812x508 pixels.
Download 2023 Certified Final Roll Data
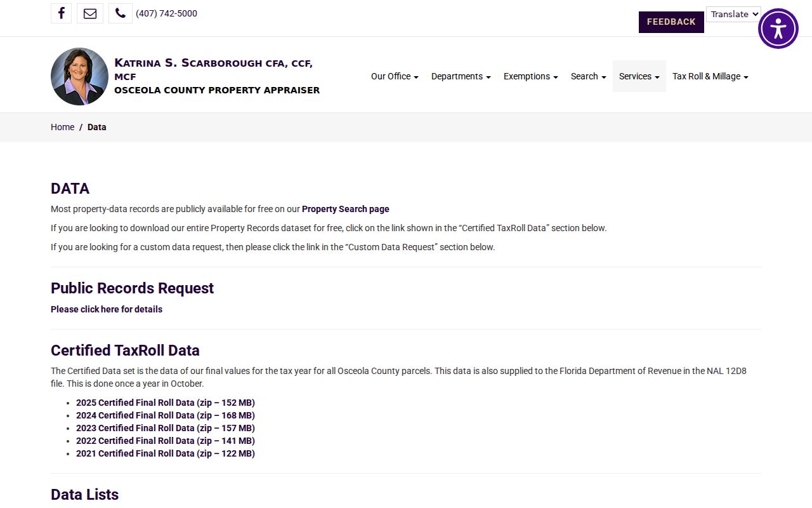(x=166, y=428)
